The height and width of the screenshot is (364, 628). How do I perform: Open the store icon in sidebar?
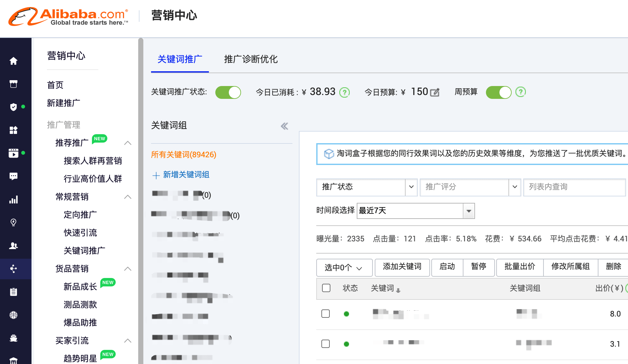pyautogui.click(x=13, y=84)
